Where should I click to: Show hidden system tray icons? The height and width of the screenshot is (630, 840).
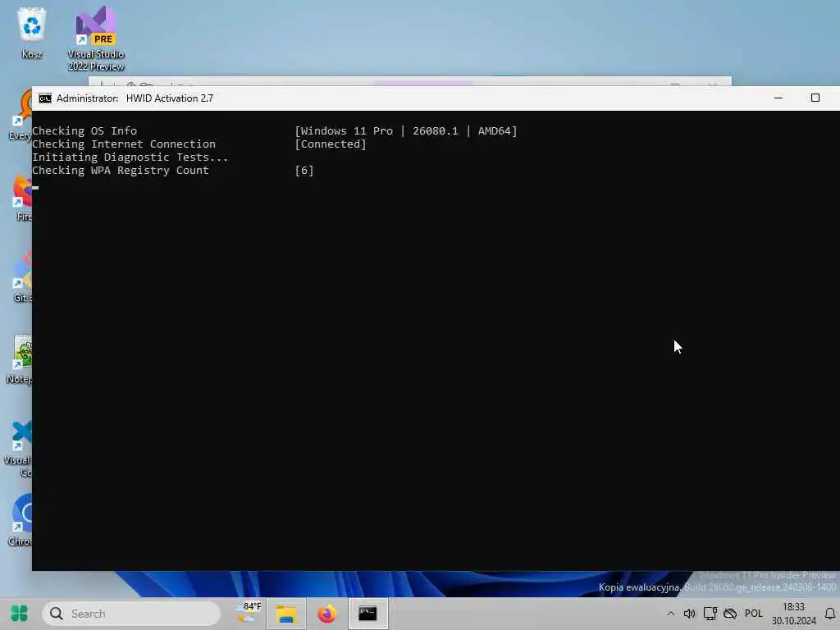pyautogui.click(x=671, y=614)
